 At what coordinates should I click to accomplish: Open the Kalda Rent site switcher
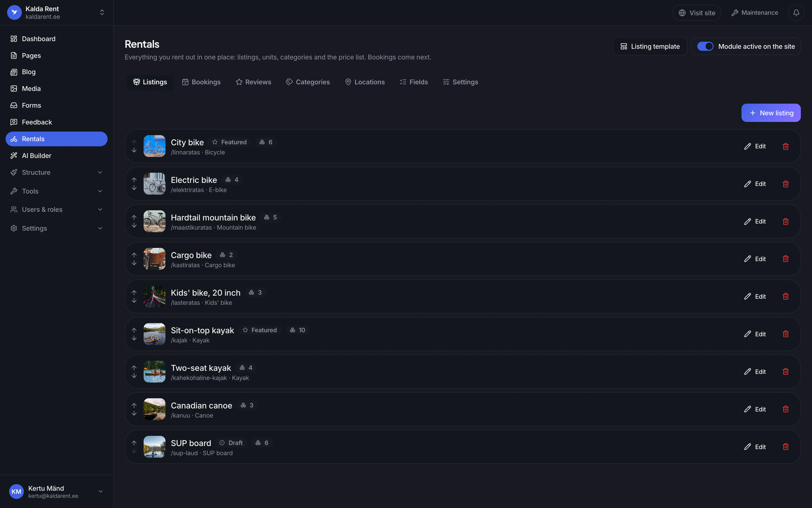tap(56, 12)
